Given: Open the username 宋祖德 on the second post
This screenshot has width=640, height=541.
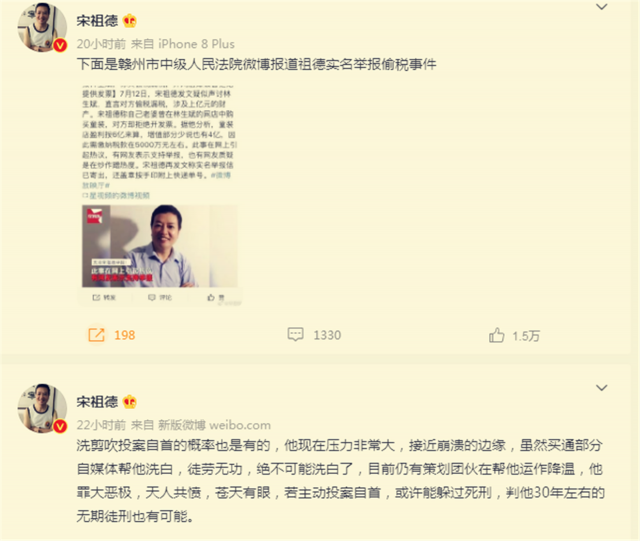Looking at the screenshot, I should coord(97,402).
